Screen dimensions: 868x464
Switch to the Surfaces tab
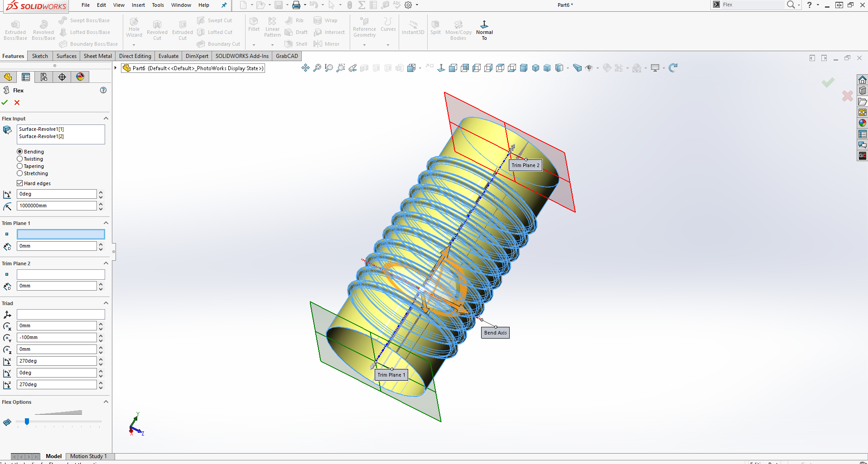(x=67, y=56)
